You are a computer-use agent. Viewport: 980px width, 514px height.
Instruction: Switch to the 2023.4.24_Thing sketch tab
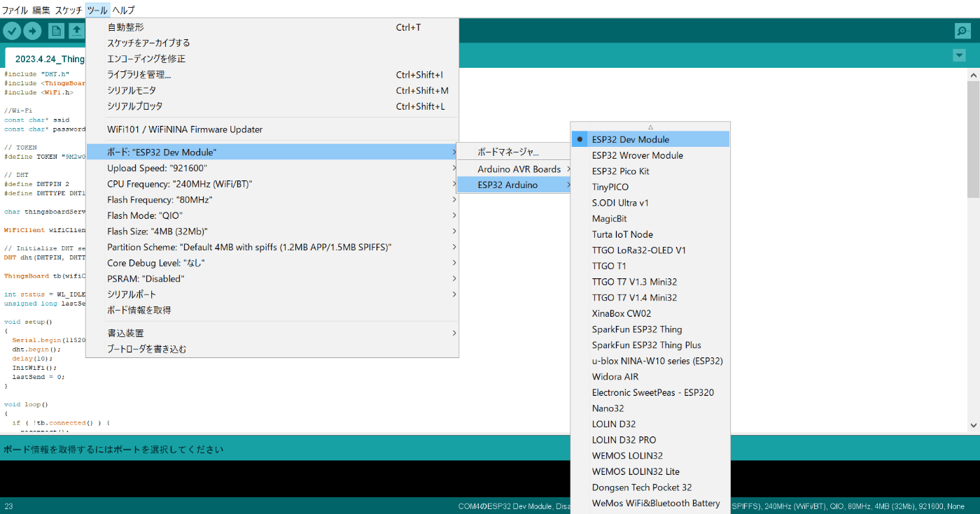pyautogui.click(x=46, y=59)
